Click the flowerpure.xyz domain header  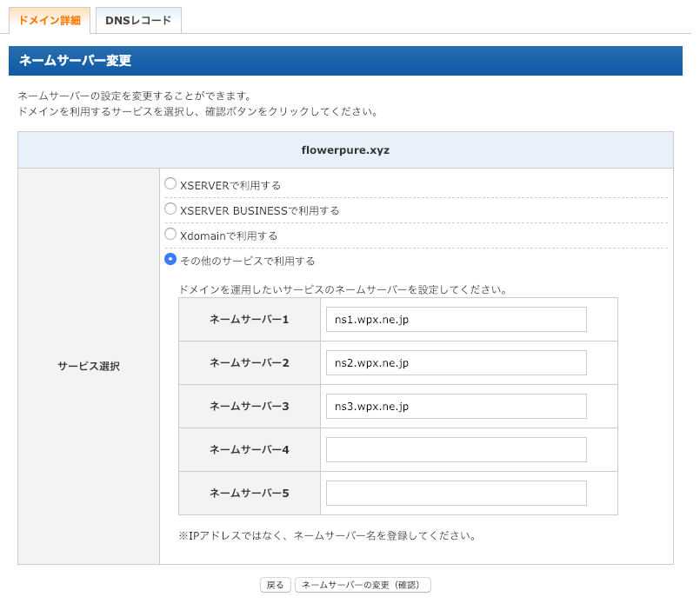(345, 150)
